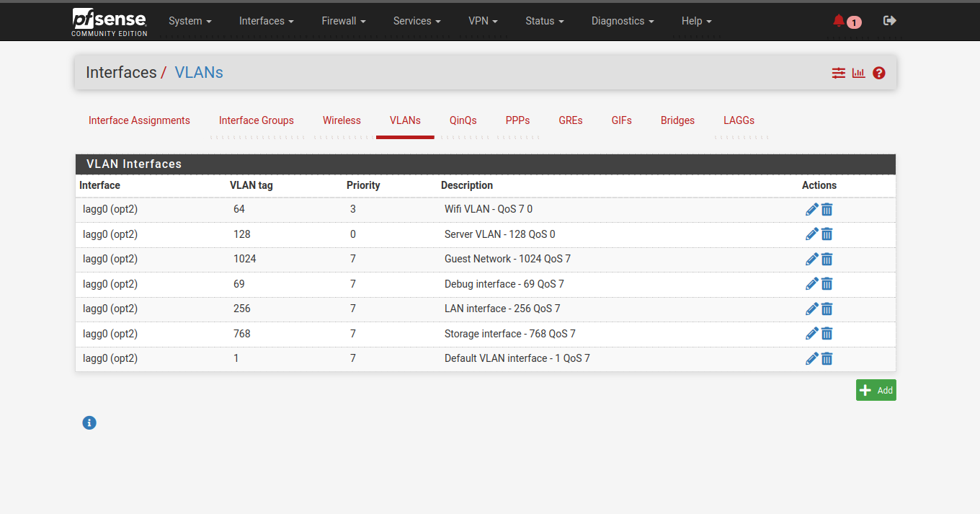Click VLAN tag value 256

242,309
